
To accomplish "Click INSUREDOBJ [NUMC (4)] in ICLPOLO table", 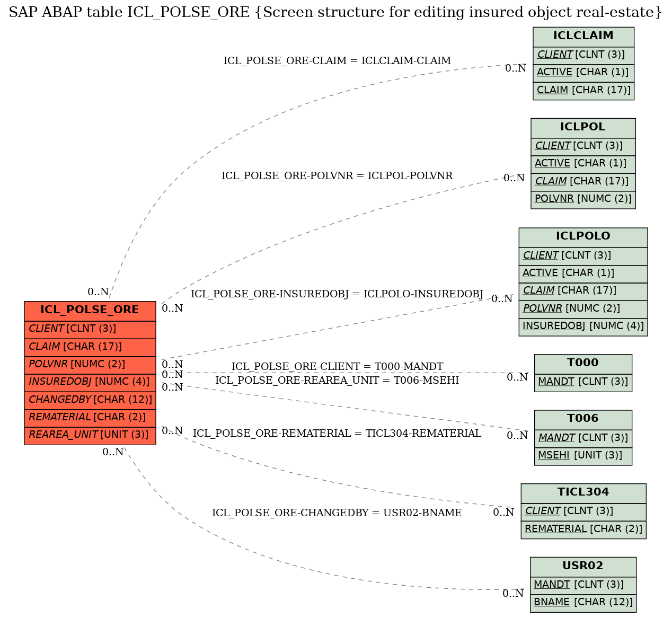I will click(583, 326).
